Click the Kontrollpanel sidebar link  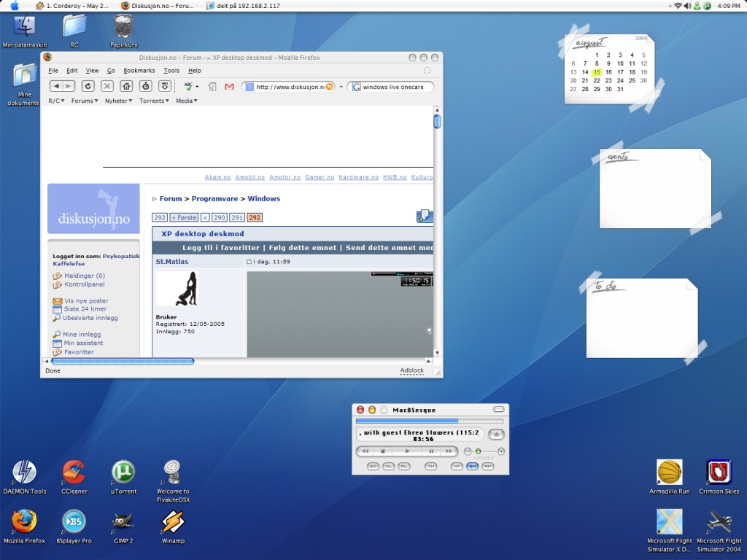[x=85, y=284]
